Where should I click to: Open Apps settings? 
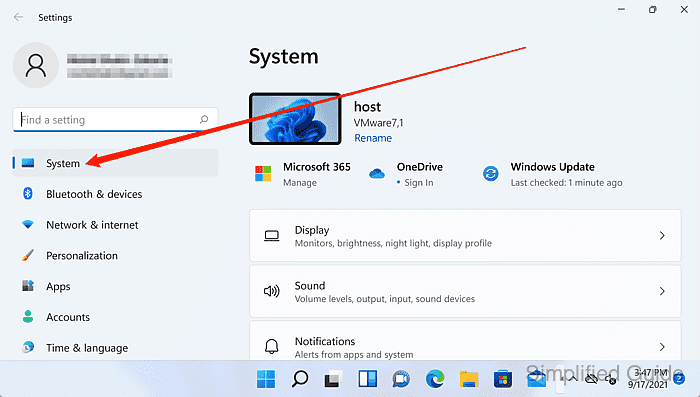coord(115,286)
